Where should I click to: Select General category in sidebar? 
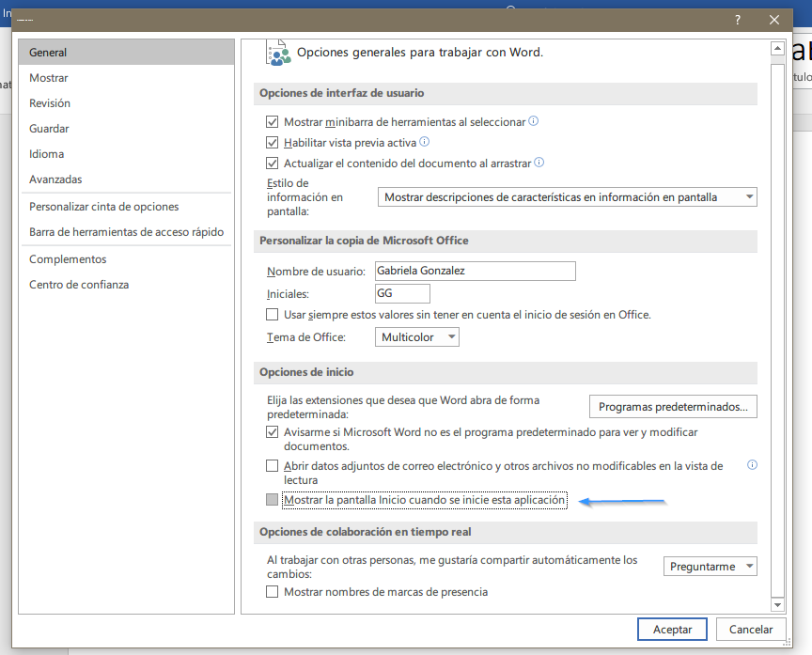[x=126, y=53]
